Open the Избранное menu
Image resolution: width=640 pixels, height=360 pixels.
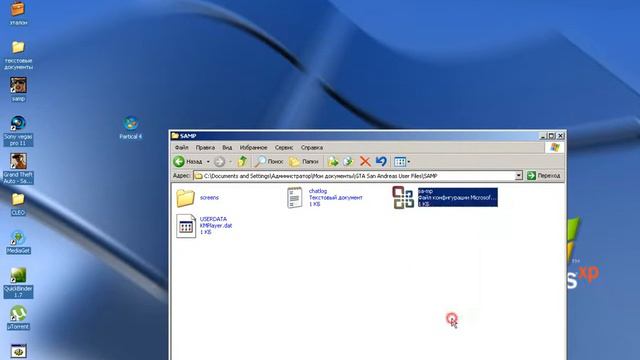tap(253, 147)
